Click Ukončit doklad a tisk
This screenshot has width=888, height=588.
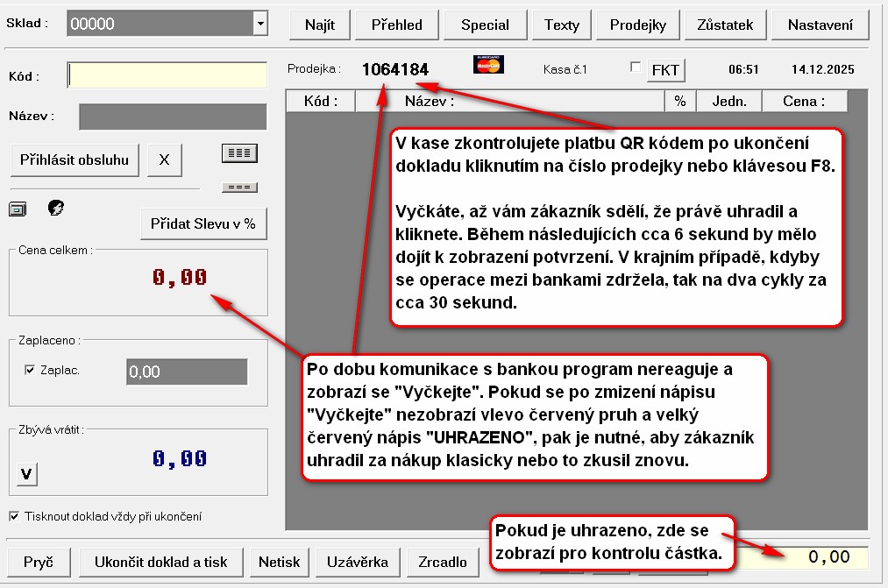[x=160, y=562]
